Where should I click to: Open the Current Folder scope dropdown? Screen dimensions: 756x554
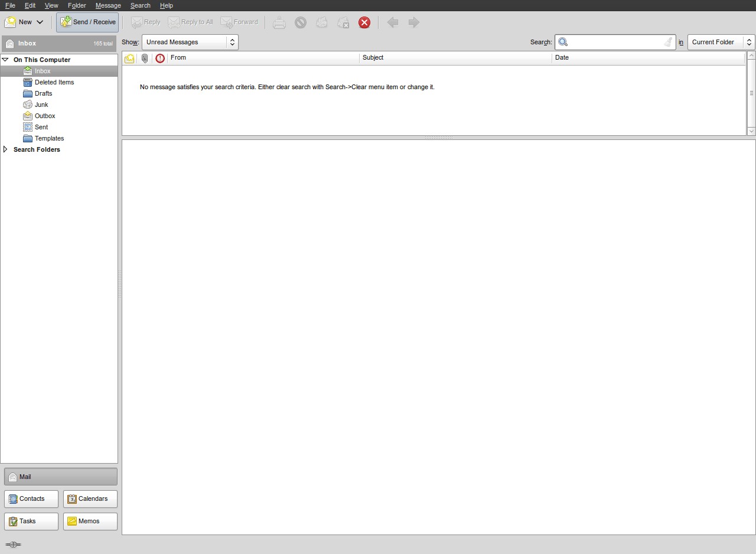coord(721,42)
